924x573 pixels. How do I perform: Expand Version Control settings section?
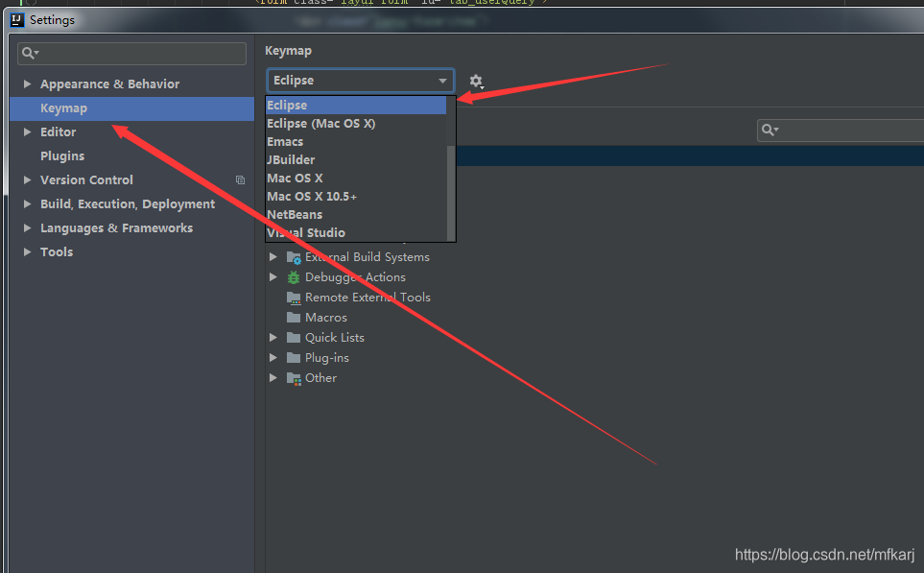[27, 179]
